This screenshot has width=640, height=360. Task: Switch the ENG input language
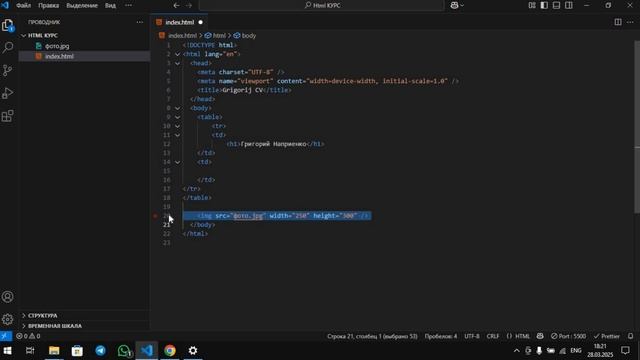point(576,351)
